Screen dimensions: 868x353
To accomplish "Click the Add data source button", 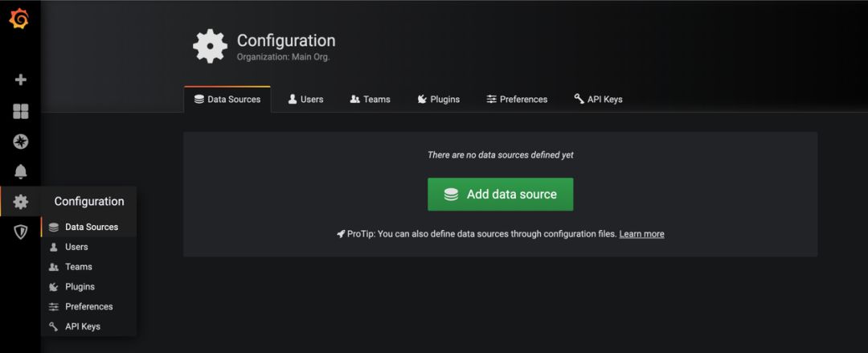I will (x=501, y=194).
